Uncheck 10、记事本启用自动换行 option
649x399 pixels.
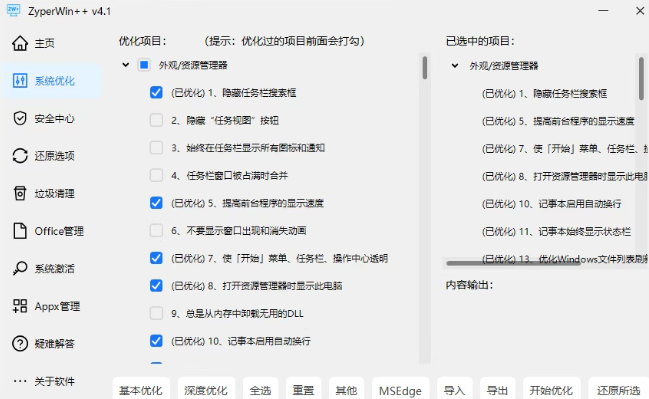pyautogui.click(x=156, y=341)
